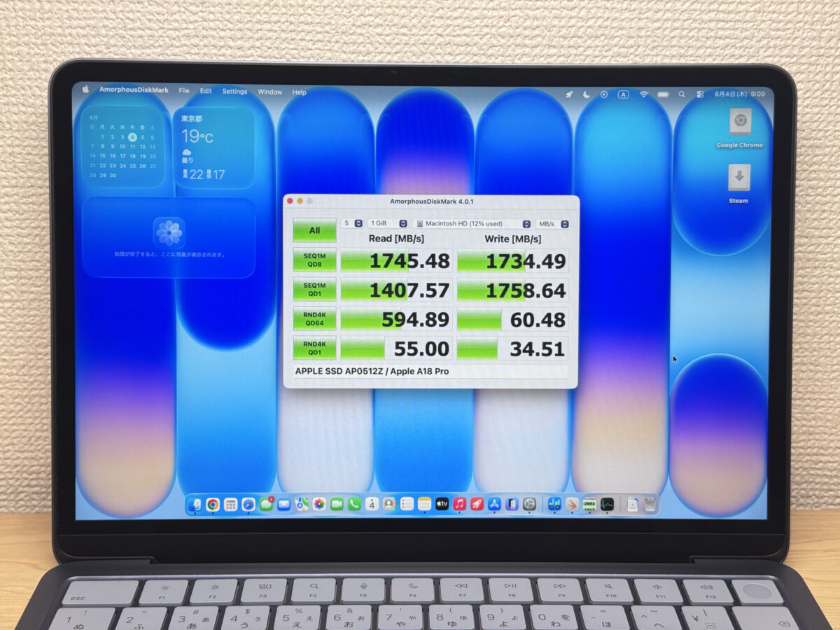
Task: Click the All button to run all tests
Action: coord(314,230)
